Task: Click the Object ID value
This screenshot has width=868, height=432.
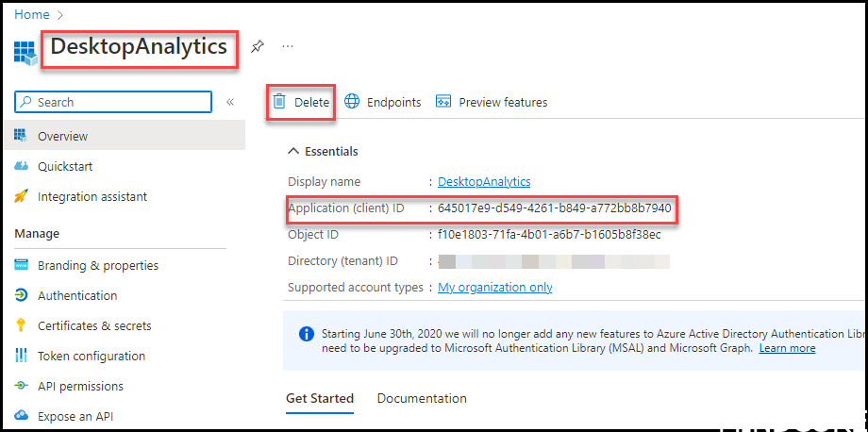Action: pos(549,235)
